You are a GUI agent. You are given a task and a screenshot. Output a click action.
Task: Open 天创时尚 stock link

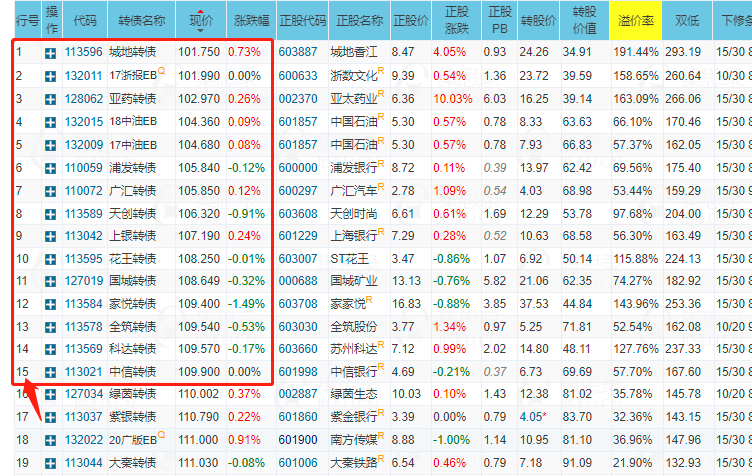(x=354, y=214)
